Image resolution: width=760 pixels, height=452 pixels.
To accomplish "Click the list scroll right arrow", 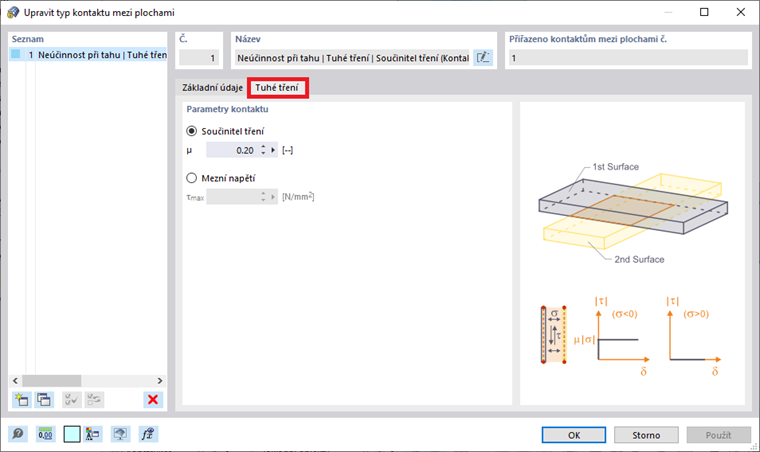I will (159, 380).
